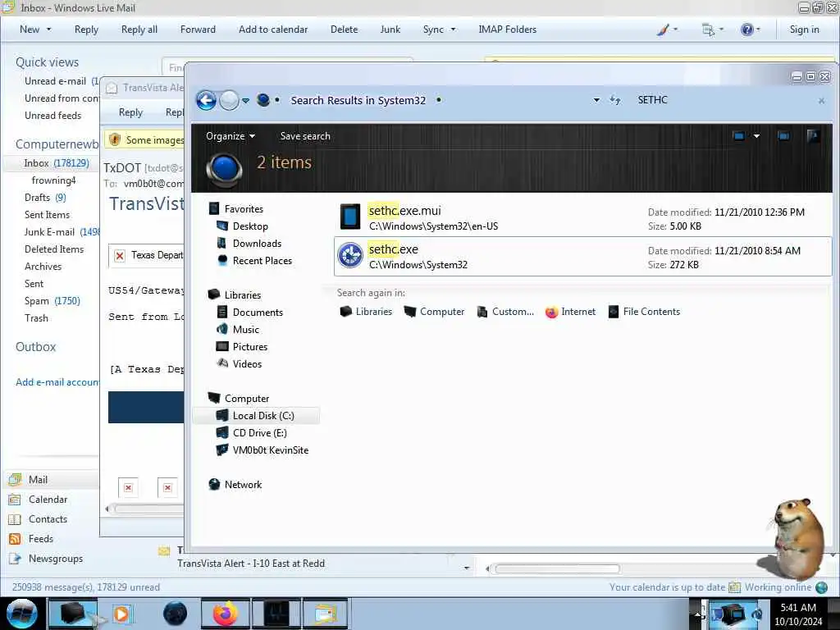Open Explorer help icon
The width and height of the screenshot is (840, 630).
(813, 136)
